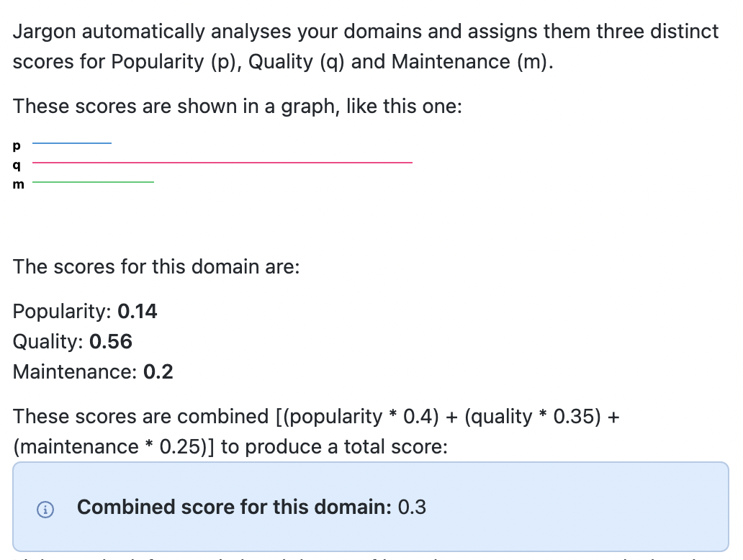Click the bold Quality value 0.56
Image resolution: width=743 pixels, height=560 pixels.
110,342
